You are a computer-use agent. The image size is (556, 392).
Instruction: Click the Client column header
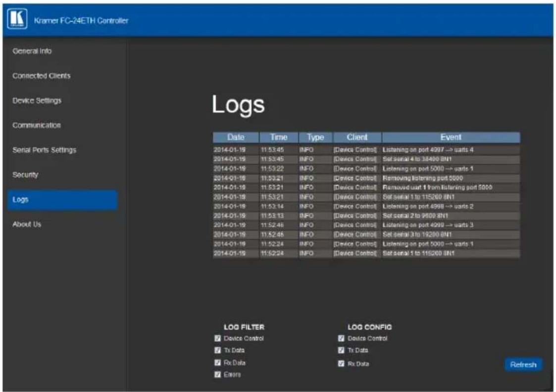click(357, 137)
